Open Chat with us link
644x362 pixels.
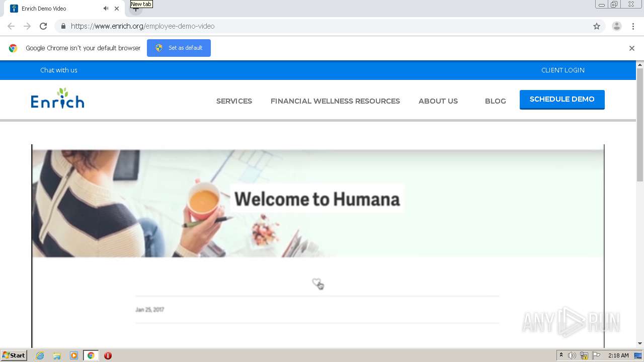point(59,70)
